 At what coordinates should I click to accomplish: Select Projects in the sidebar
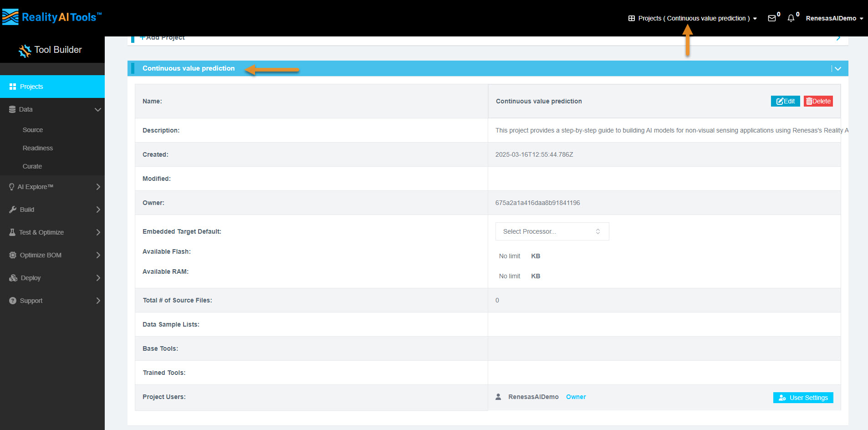(31, 87)
